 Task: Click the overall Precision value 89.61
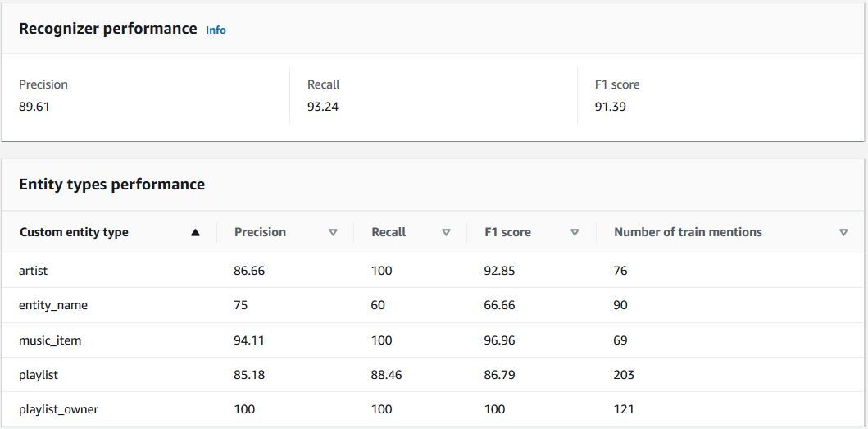pyautogui.click(x=34, y=107)
